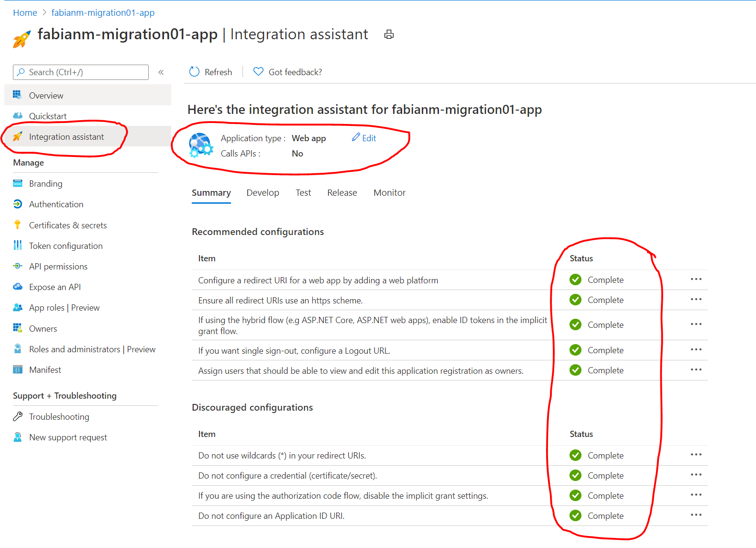Click the New support request person icon
The height and width of the screenshot is (548, 756).
point(18,437)
